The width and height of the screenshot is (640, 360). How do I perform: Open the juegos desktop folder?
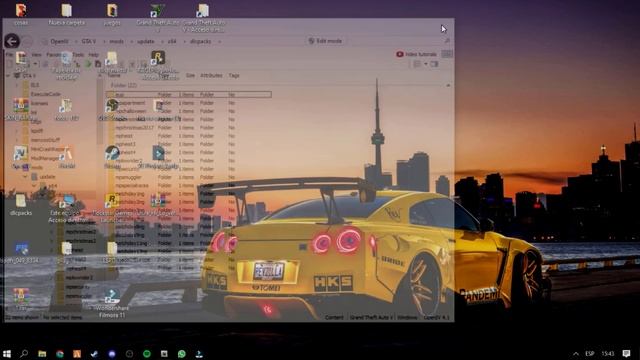(112, 14)
